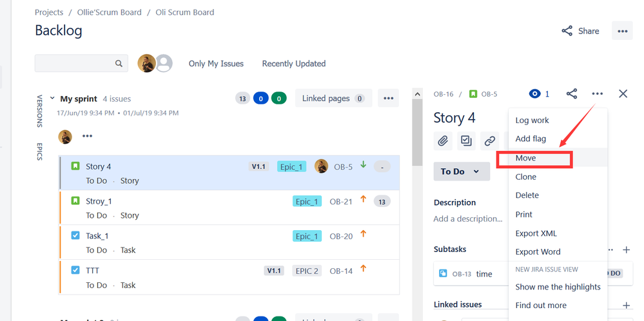The height and width of the screenshot is (321, 644).
Task: Open issue actions ellipsis in detail panel
Action: point(597,94)
